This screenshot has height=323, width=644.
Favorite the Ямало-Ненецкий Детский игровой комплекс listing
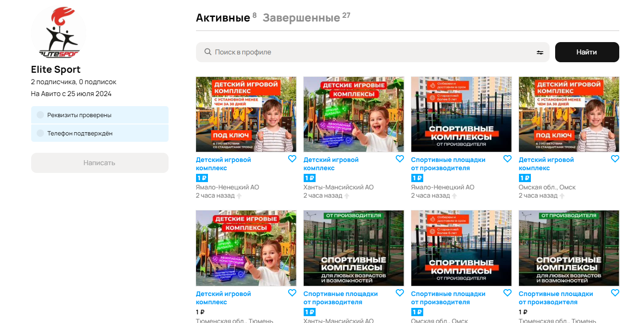[292, 159]
